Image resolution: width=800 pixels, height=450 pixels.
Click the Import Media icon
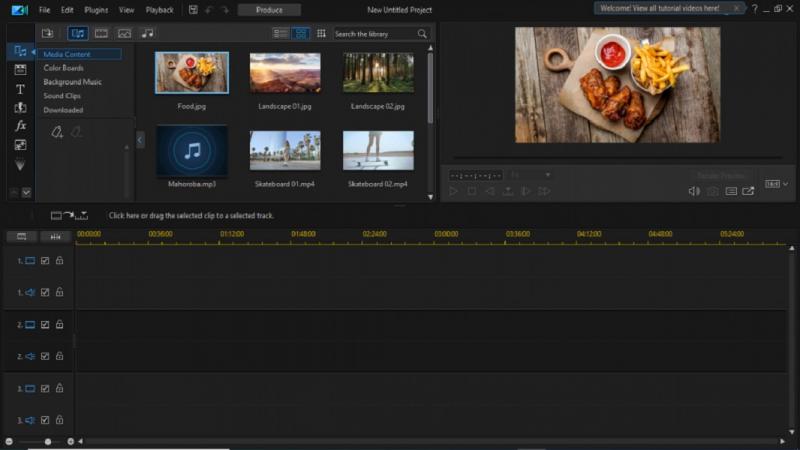[x=47, y=34]
